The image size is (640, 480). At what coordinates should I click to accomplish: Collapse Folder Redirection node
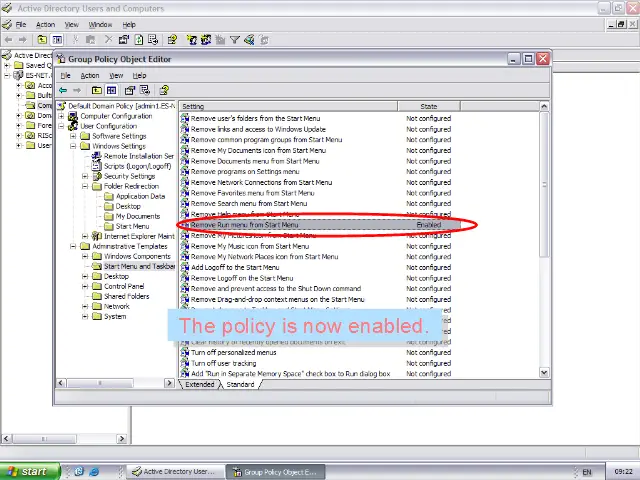point(85,187)
